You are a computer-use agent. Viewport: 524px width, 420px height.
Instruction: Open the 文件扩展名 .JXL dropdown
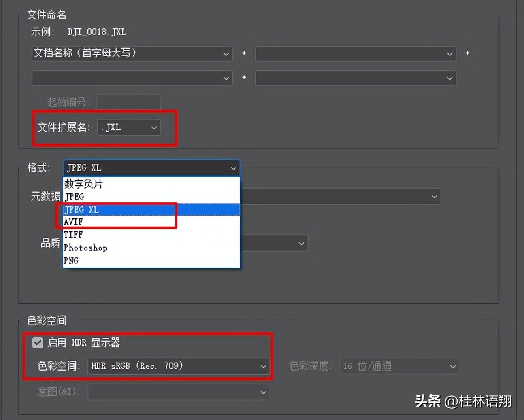click(129, 127)
